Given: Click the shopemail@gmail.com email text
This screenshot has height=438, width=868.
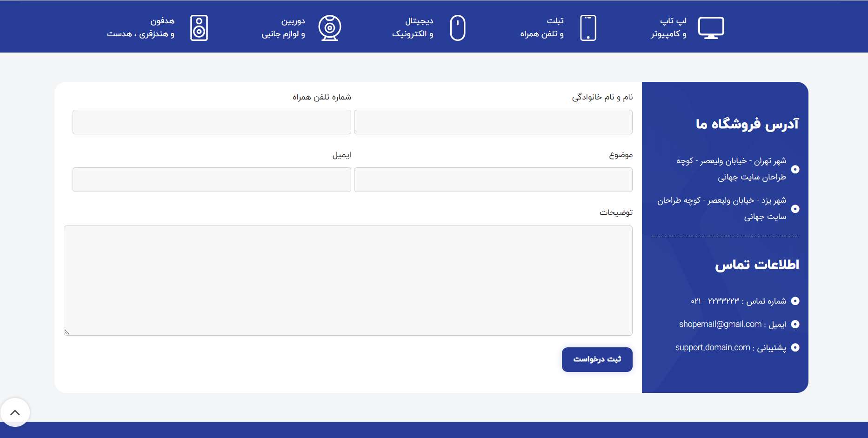Looking at the screenshot, I should pyautogui.click(x=720, y=324).
